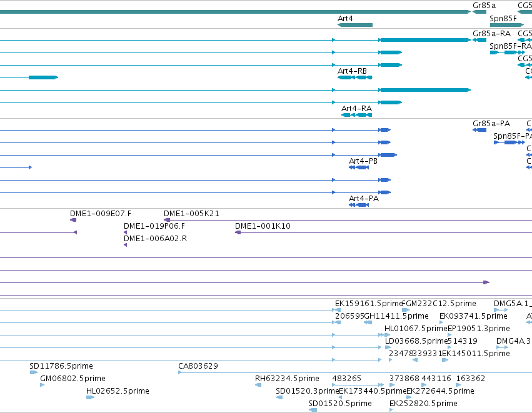Viewport: 532px width, 413px height.
Task: Select the RH63234.5prime EST
Action: pyautogui.click(x=258, y=385)
